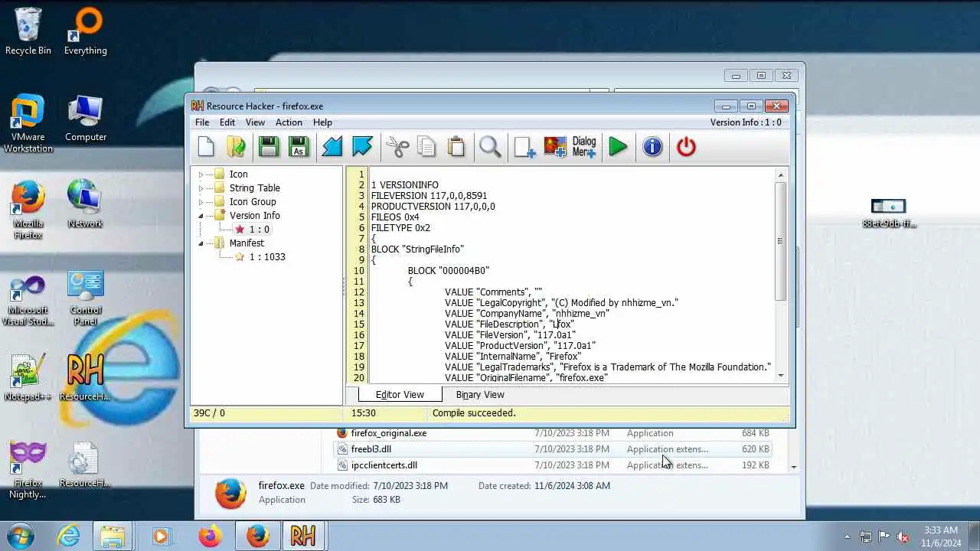Expand the String Table tree node
980x551 pixels.
[201, 188]
